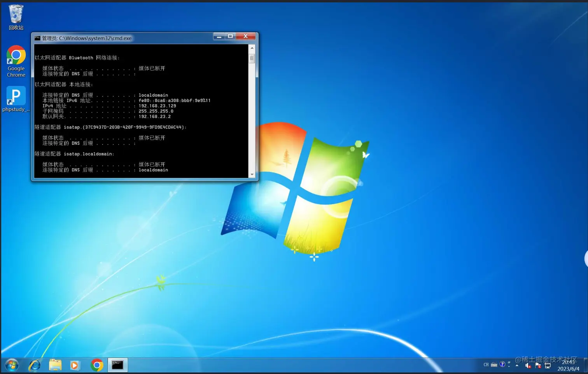Open the clock showing 20:43

click(x=568, y=365)
